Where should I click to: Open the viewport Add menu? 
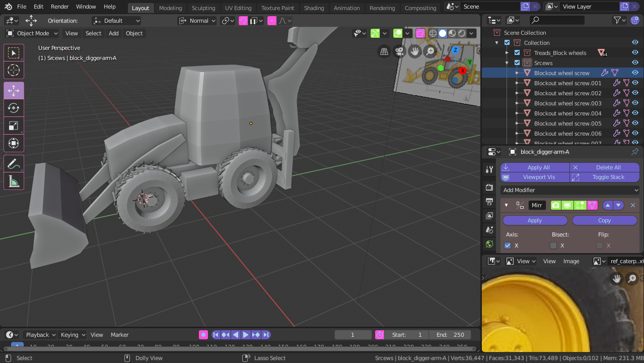(114, 33)
